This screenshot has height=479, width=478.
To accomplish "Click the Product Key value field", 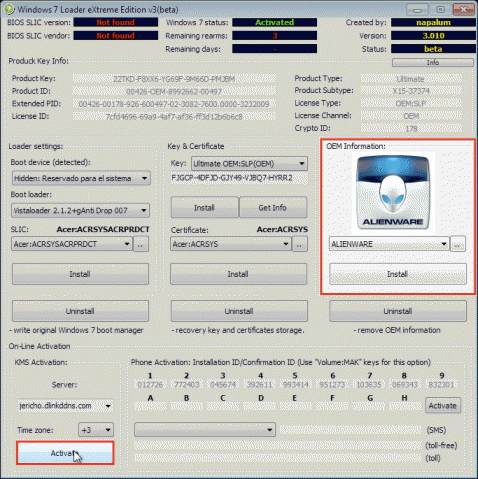I will [x=174, y=79].
